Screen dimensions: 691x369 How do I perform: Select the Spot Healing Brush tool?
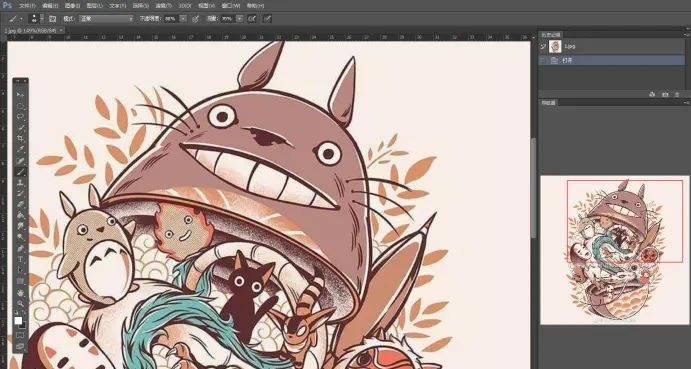coord(20,160)
